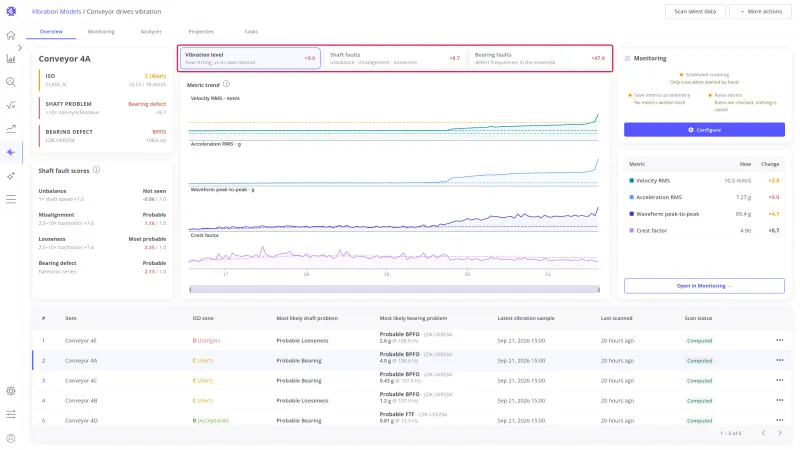800x450 pixels.
Task: Open the sparkle AI sidebar icon
Action: pos(11,176)
